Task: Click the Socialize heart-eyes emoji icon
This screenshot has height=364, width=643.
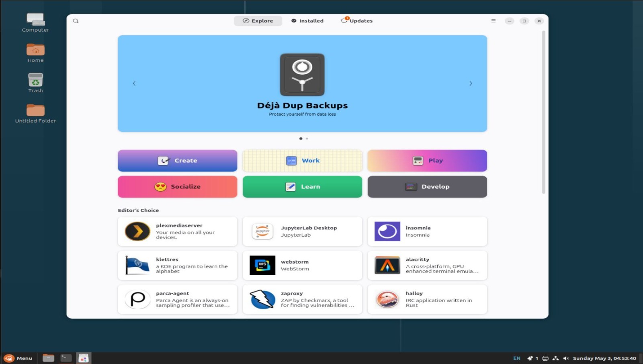Action: (x=160, y=187)
